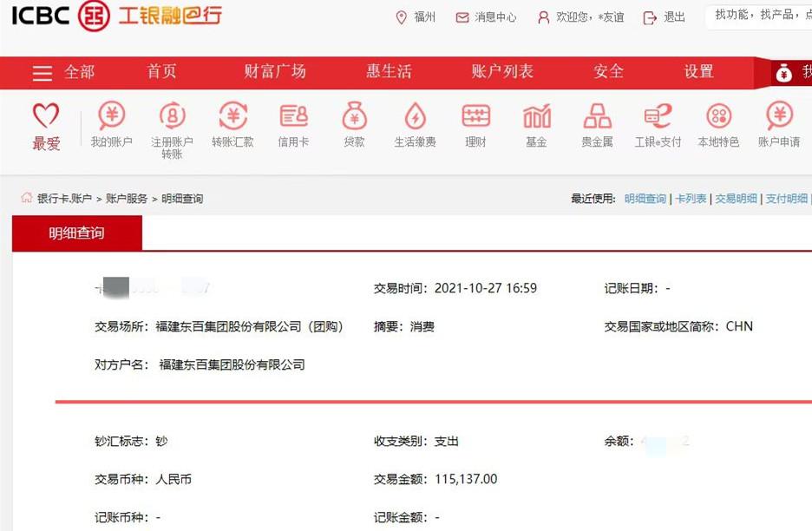Viewport: 812px width, 531px height.
Task: Click the 明细查询 recently used link
Action: click(645, 199)
